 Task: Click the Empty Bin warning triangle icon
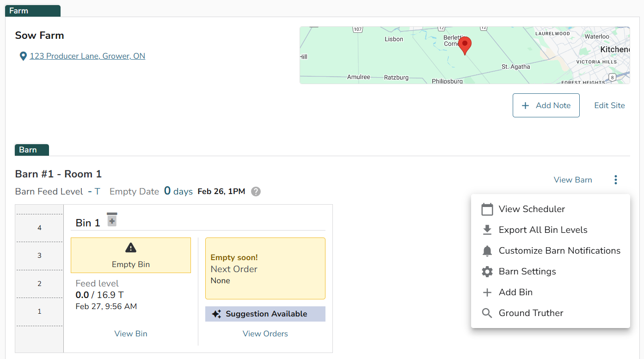point(131,248)
